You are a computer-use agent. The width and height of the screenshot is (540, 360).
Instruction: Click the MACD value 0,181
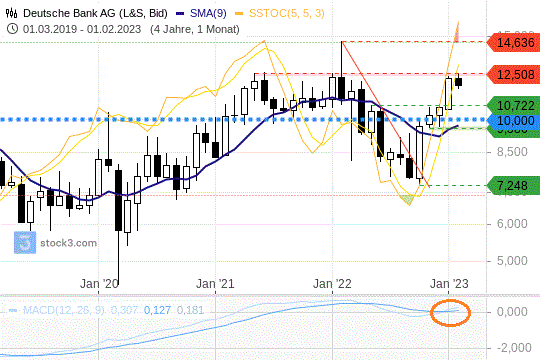(x=190, y=310)
